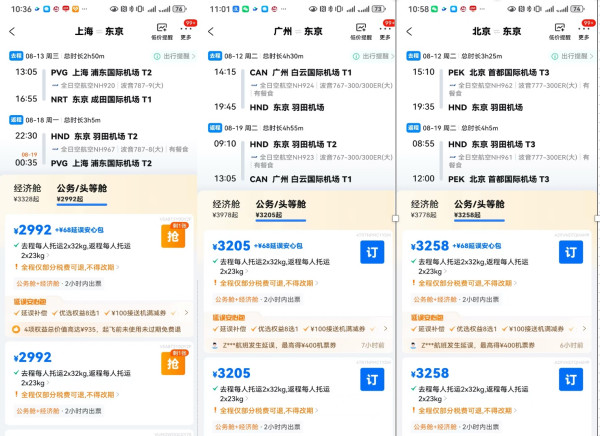The height and width of the screenshot is (436, 600).
Task: Expand baggage details on first ¥3258 fare
Action: point(470,266)
